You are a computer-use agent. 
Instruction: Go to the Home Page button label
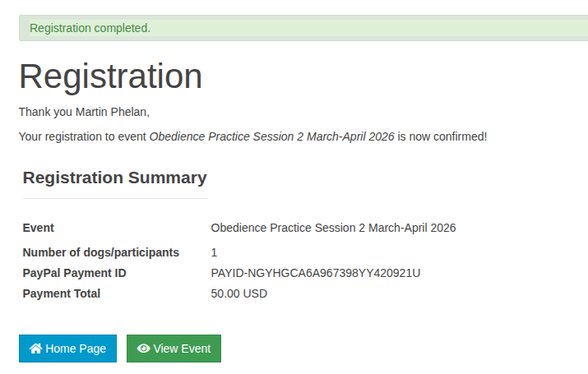pos(76,349)
